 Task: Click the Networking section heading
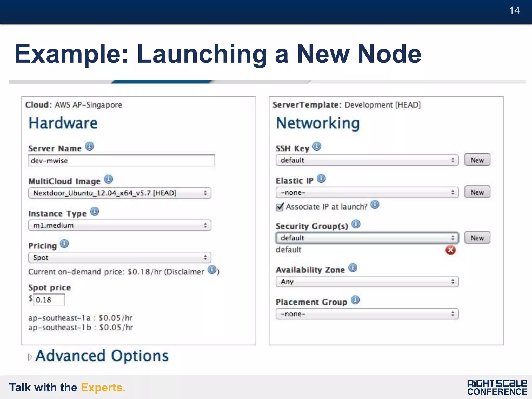pos(318,123)
